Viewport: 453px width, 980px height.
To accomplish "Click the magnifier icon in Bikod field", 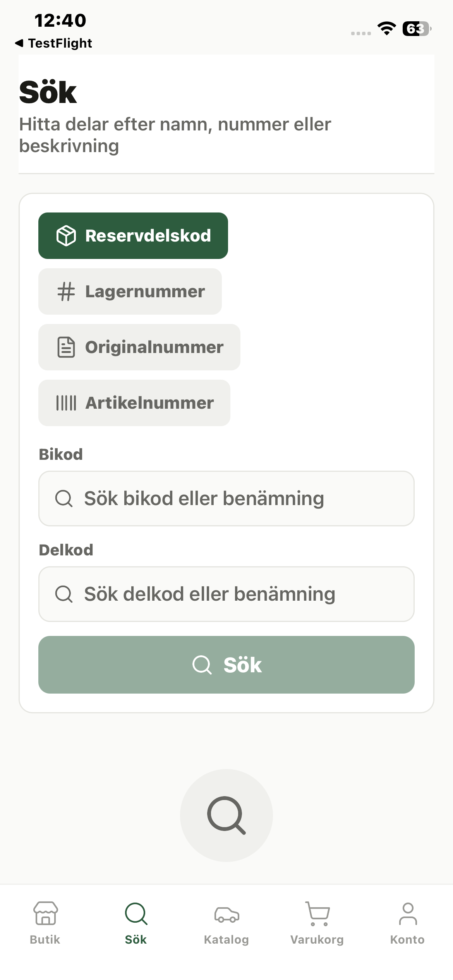I will pos(64,499).
